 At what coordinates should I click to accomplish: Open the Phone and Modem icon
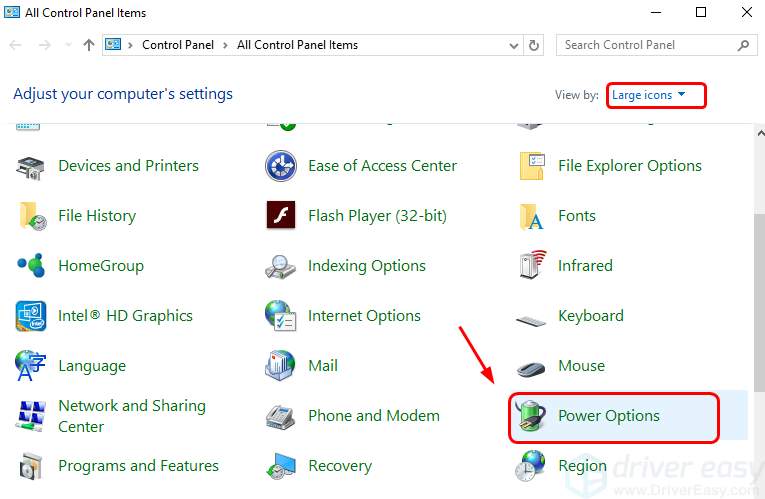(x=281, y=417)
